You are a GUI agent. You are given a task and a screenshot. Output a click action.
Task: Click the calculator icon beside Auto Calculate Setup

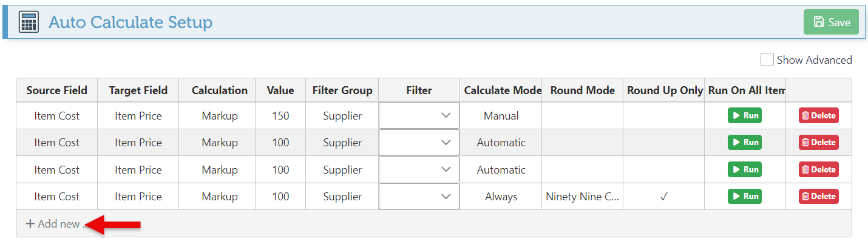point(29,22)
